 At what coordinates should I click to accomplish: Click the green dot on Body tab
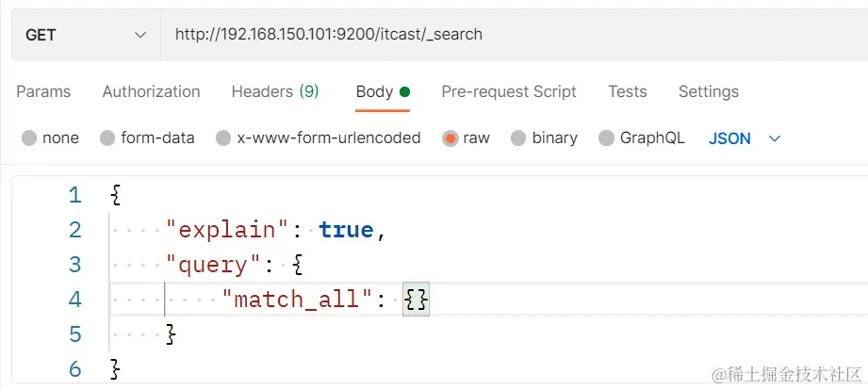click(x=404, y=91)
